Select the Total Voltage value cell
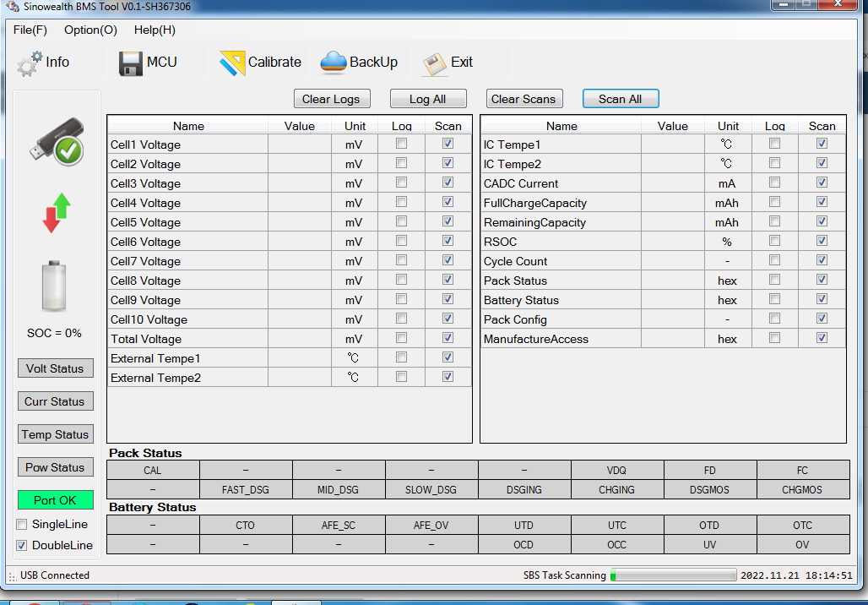The width and height of the screenshot is (868, 605). [299, 339]
